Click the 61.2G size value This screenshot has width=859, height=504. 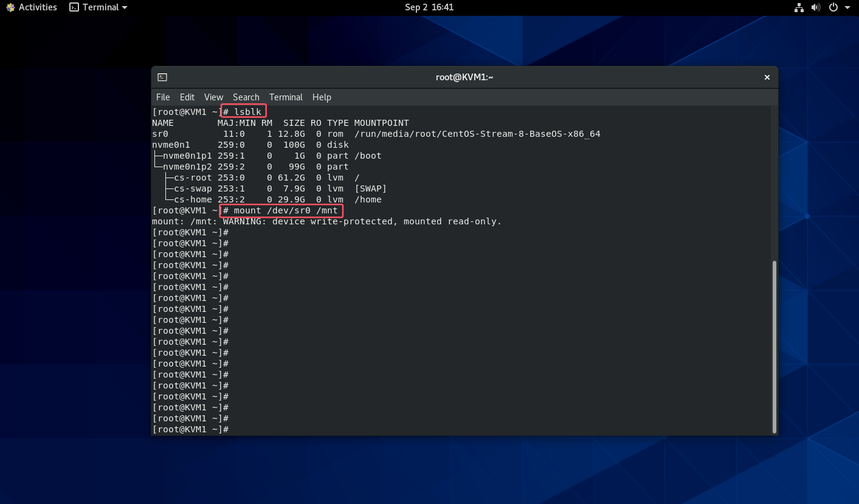click(x=291, y=178)
